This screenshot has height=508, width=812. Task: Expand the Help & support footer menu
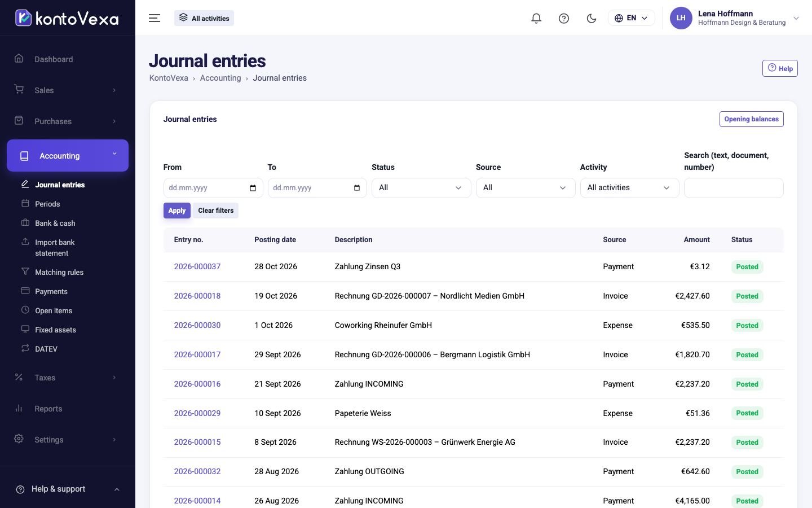[68, 489]
